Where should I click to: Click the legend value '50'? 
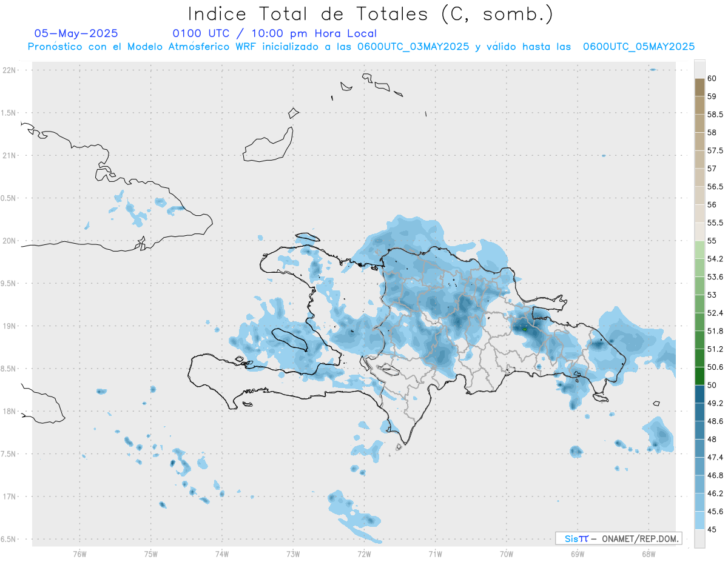[x=712, y=385]
